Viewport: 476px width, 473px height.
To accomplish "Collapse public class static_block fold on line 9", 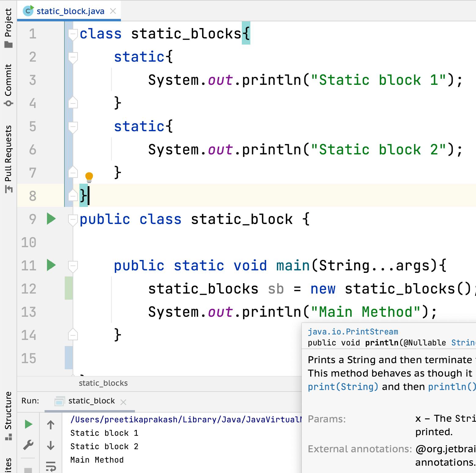I will pos(73,220).
